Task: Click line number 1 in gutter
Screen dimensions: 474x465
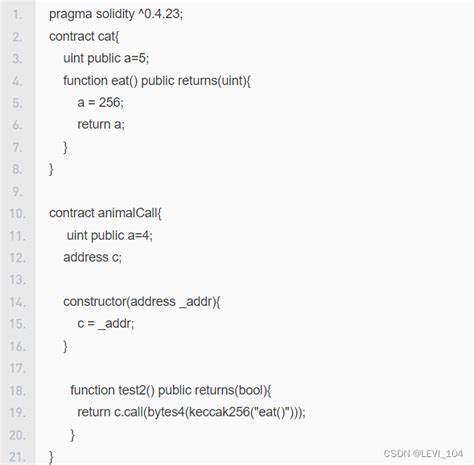Action: click(x=17, y=15)
